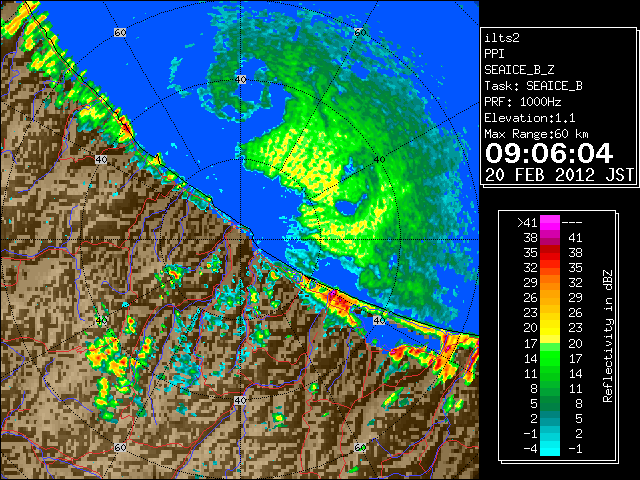Pick the yellow legend band beside left '20'
The width and height of the screenshot is (640, 480).
pyautogui.click(x=550, y=328)
